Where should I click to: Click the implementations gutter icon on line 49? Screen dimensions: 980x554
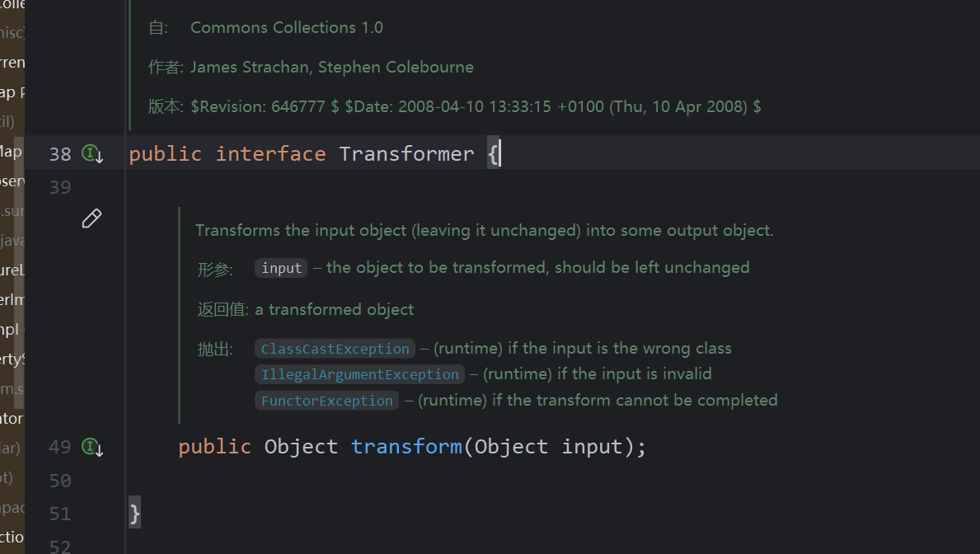point(92,448)
